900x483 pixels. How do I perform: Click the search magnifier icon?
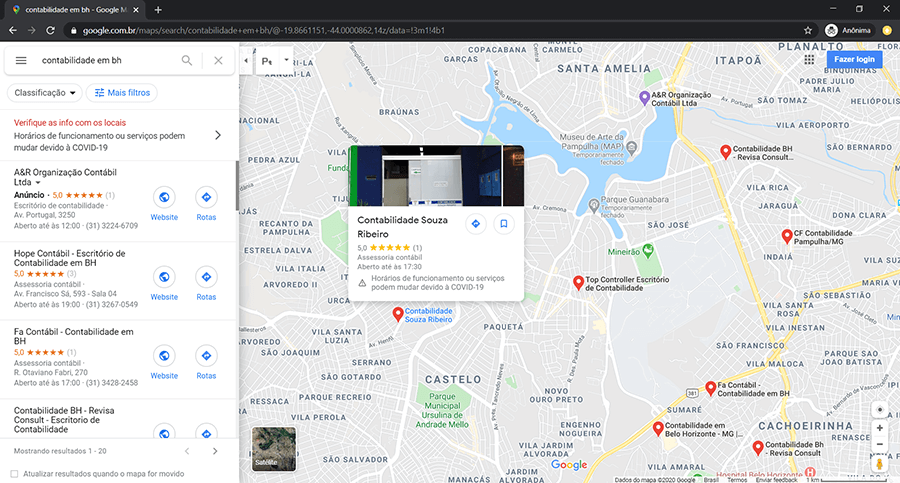(x=187, y=60)
